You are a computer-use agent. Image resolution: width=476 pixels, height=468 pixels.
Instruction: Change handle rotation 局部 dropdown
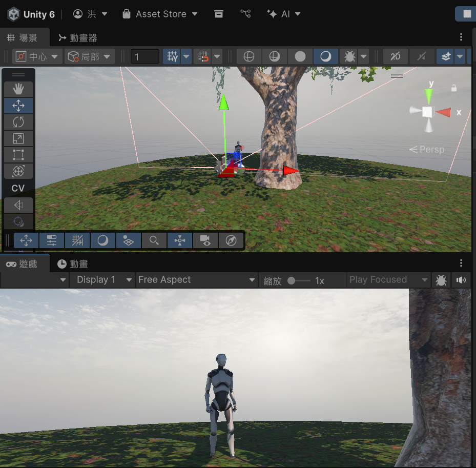click(x=90, y=56)
